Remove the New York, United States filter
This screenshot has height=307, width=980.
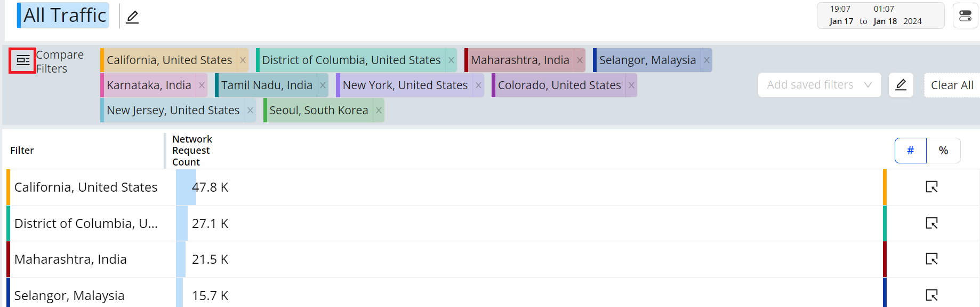(478, 85)
